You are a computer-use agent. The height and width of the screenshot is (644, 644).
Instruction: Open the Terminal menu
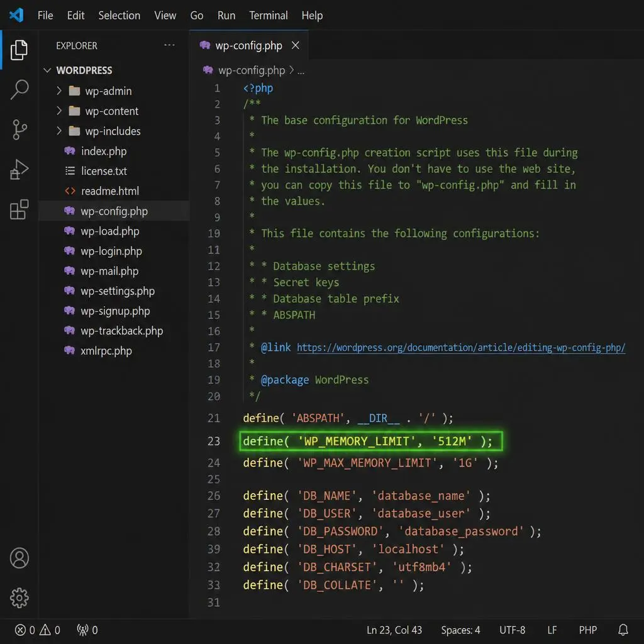pos(268,16)
